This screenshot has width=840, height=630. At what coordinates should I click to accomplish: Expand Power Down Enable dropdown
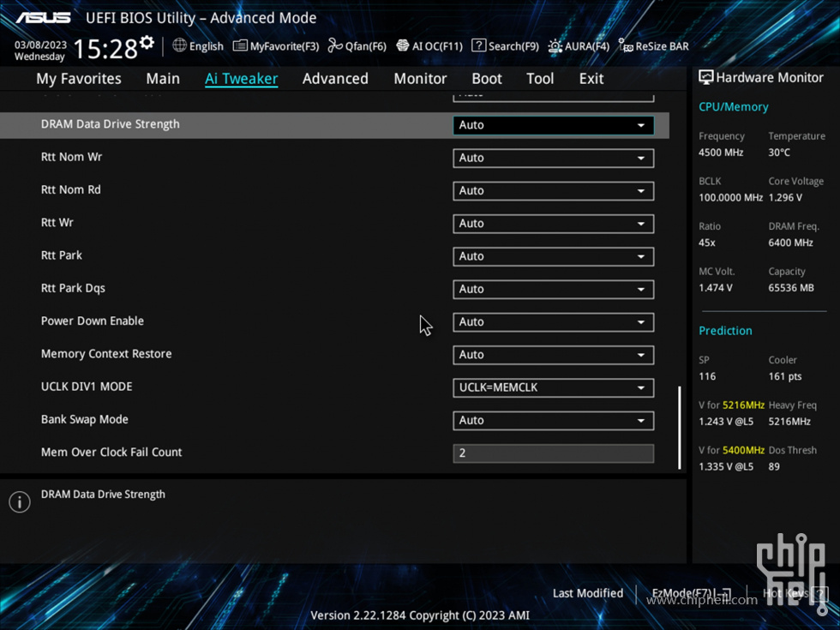tap(554, 322)
